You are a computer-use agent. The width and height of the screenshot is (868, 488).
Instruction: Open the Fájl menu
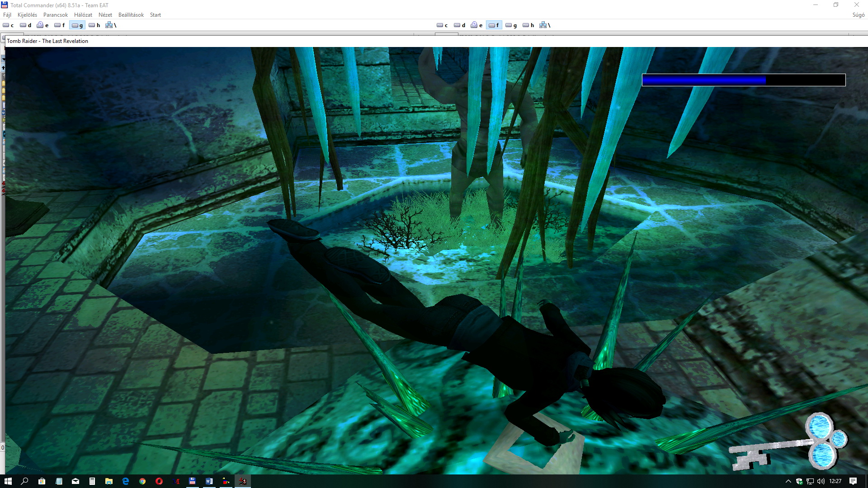pos(7,15)
